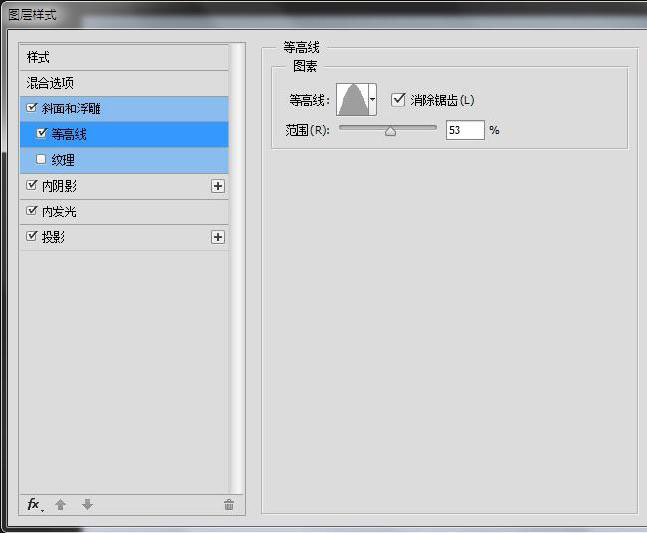Open the fx add-style menu icon
Viewport: 647px width, 533px height.
(x=35, y=504)
